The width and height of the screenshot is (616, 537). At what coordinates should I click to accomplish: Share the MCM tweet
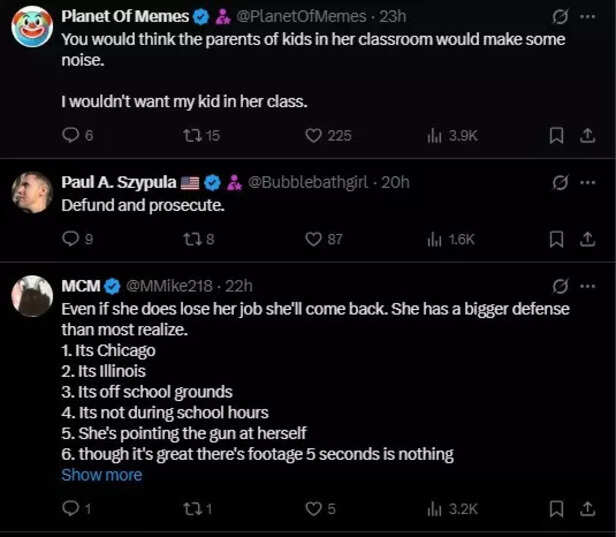[x=587, y=509]
